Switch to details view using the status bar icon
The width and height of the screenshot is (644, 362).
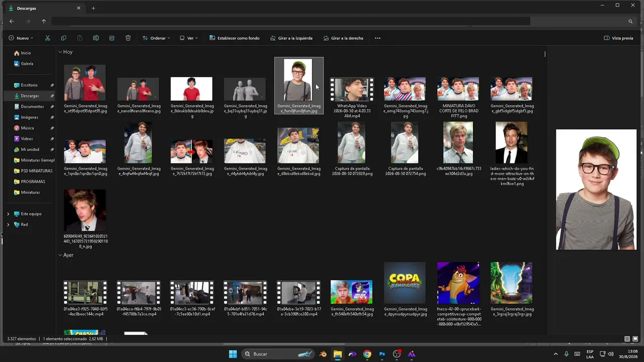coord(627,339)
